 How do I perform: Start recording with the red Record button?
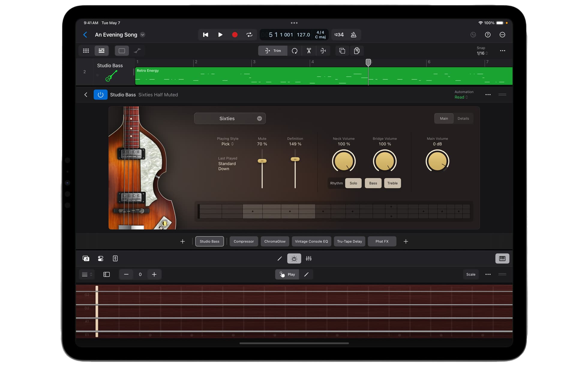click(235, 35)
